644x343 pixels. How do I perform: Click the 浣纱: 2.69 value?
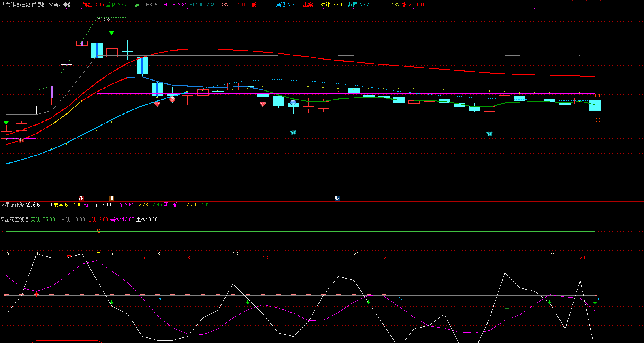click(331, 5)
